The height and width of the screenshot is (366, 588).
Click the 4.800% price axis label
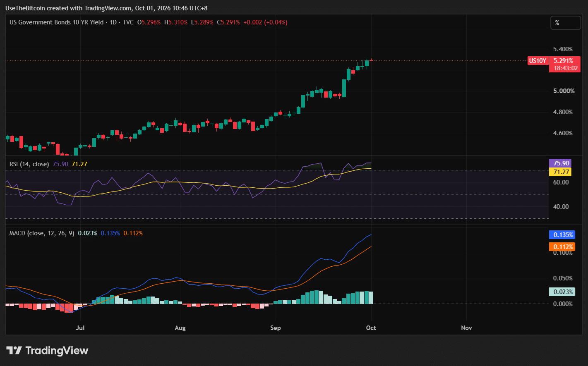click(x=563, y=112)
